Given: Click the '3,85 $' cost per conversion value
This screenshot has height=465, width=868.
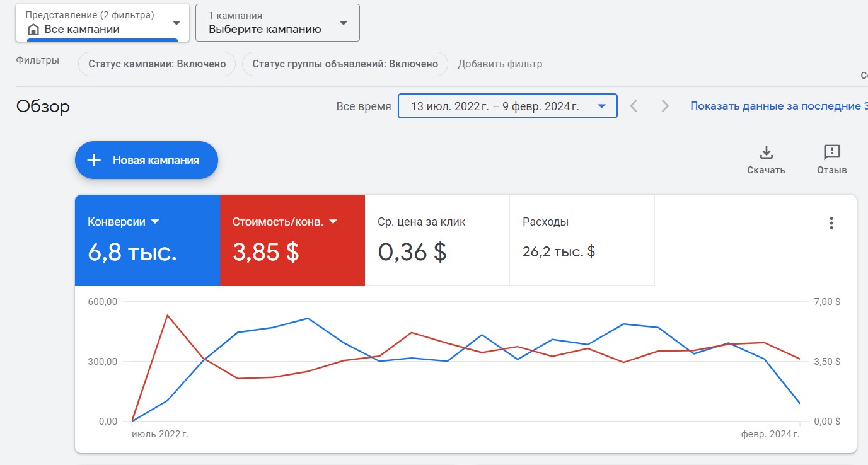Looking at the screenshot, I should point(266,252).
